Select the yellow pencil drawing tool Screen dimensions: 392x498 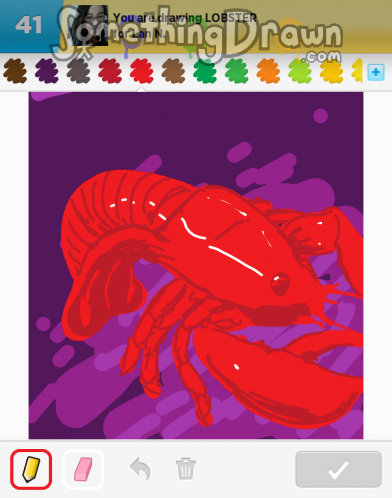coord(31,469)
